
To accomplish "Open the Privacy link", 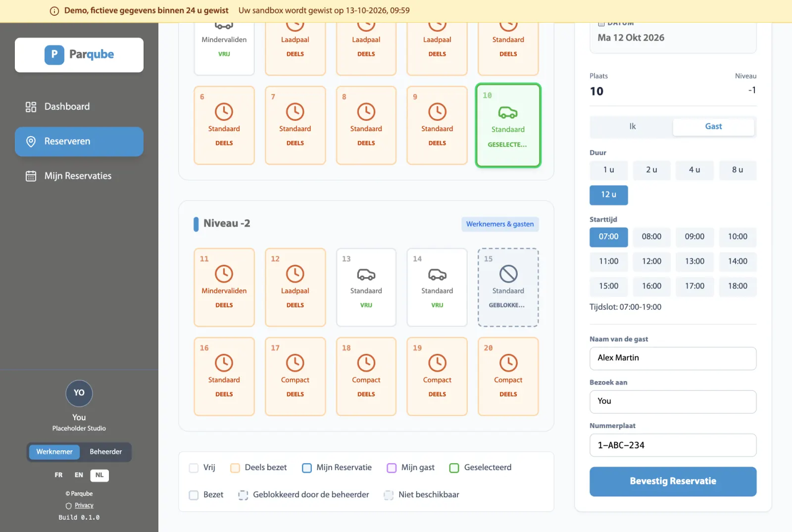I will tap(84, 506).
